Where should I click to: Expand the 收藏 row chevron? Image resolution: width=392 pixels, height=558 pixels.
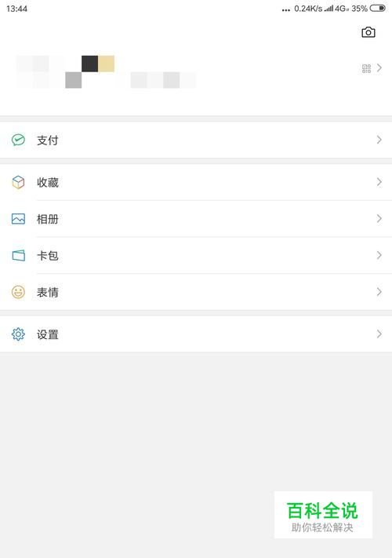pyautogui.click(x=379, y=182)
